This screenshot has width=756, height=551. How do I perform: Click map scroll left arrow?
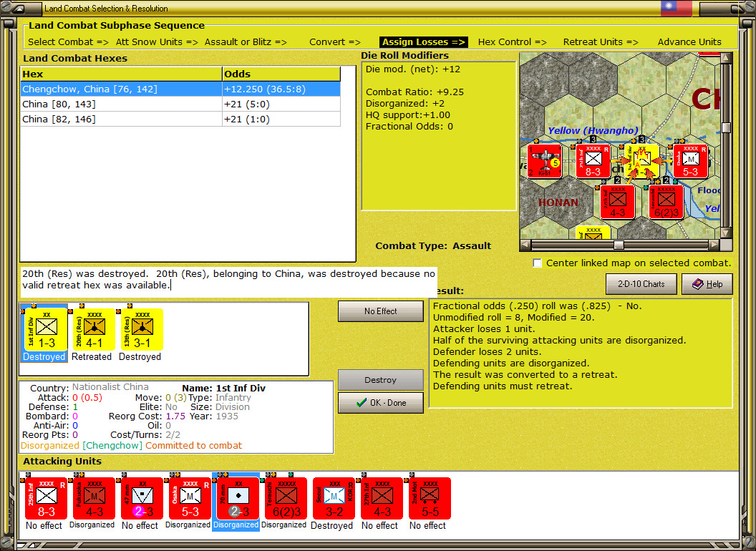pos(525,245)
